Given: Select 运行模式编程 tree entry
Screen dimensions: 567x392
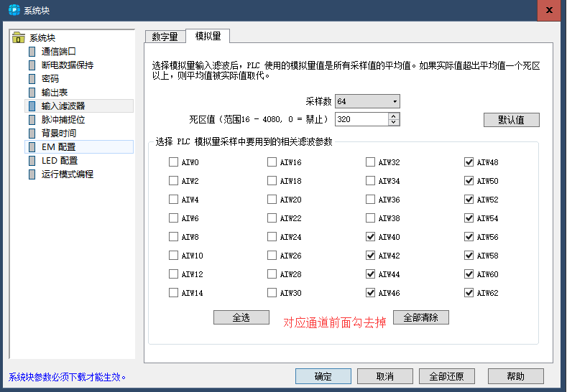Looking at the screenshot, I should pyautogui.click(x=68, y=174).
